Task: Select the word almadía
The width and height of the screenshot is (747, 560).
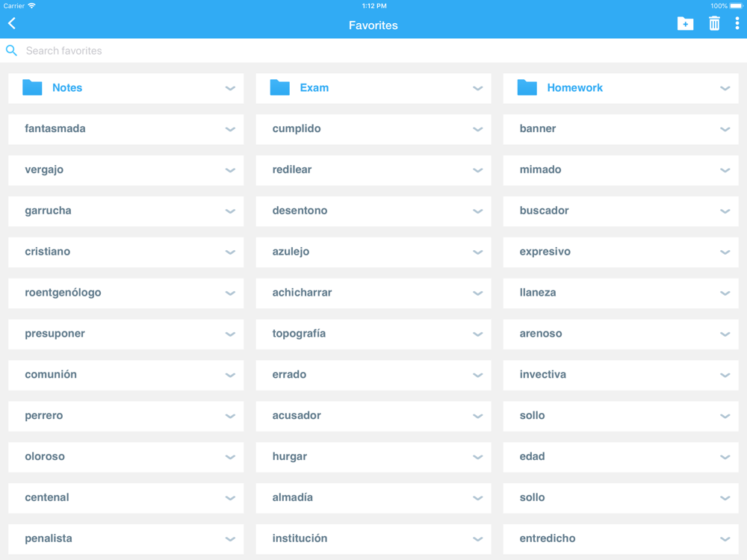Action: tap(293, 497)
